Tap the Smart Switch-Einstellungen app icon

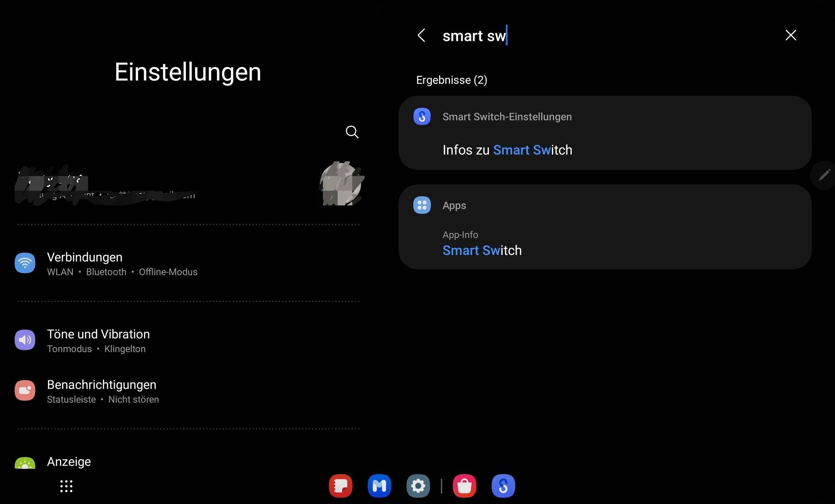tap(422, 116)
